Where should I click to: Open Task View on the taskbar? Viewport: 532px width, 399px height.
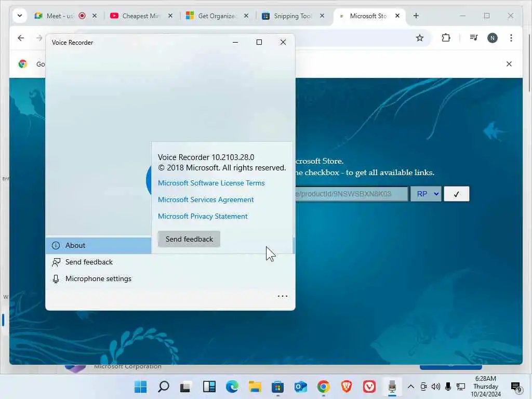[186, 387]
